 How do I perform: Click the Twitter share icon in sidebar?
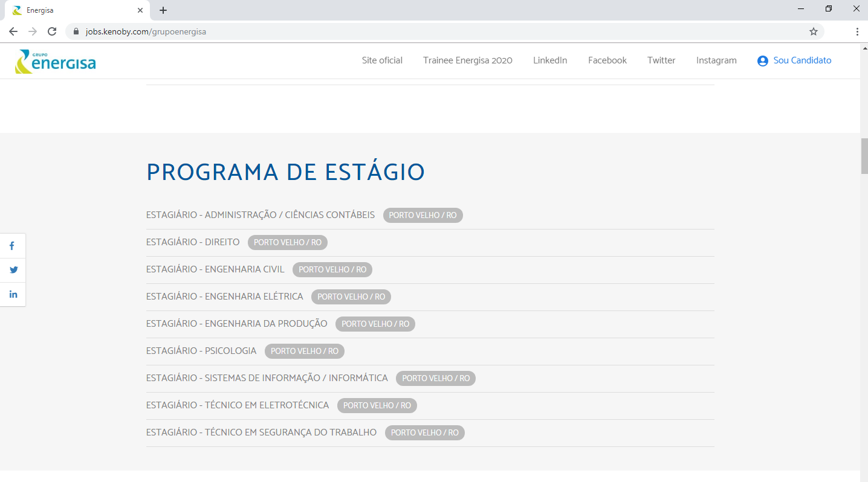pyautogui.click(x=13, y=270)
